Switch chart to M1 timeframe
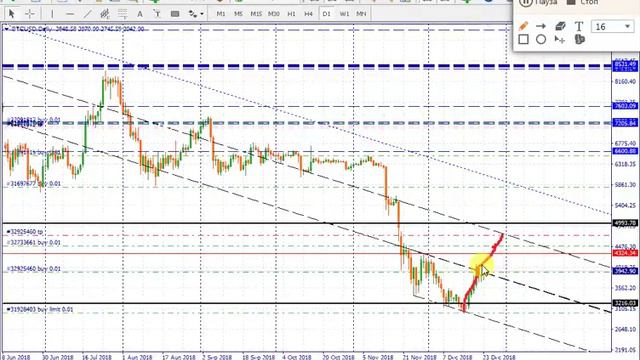The width and height of the screenshot is (640, 360). [221, 14]
